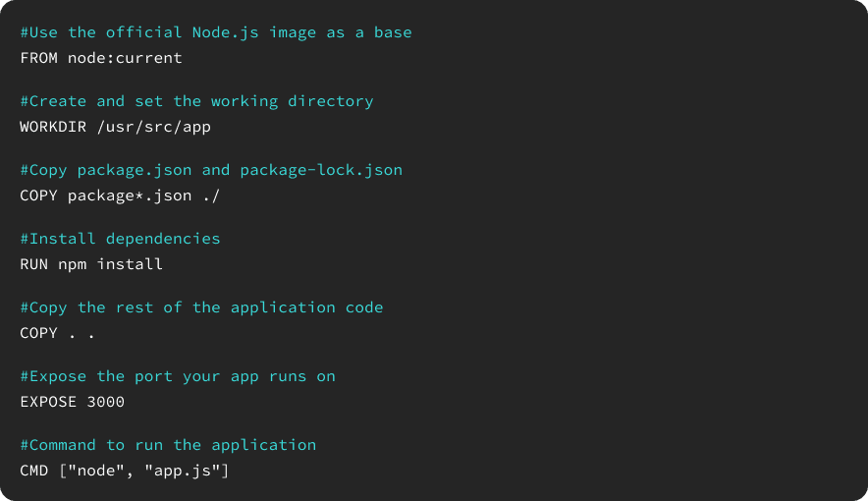The height and width of the screenshot is (501, 868).
Task: Click the comment '#Copy package.json and package-lock.json'
Action: [x=211, y=170]
